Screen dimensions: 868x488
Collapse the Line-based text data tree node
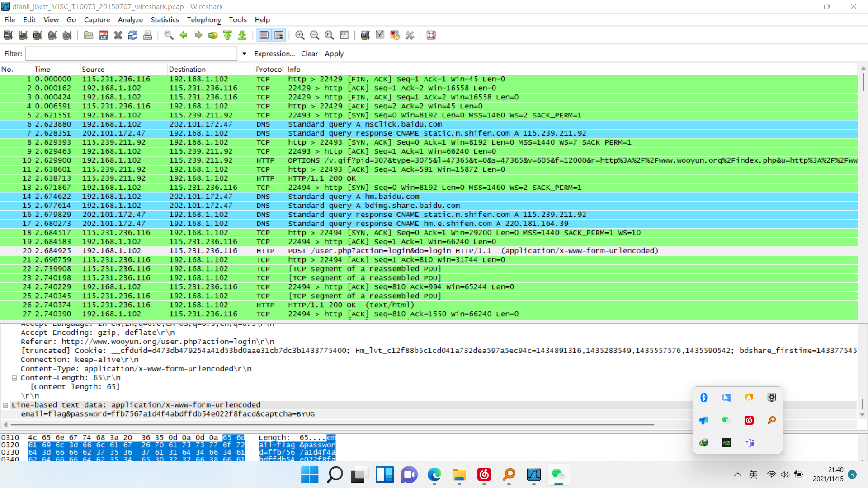5,405
